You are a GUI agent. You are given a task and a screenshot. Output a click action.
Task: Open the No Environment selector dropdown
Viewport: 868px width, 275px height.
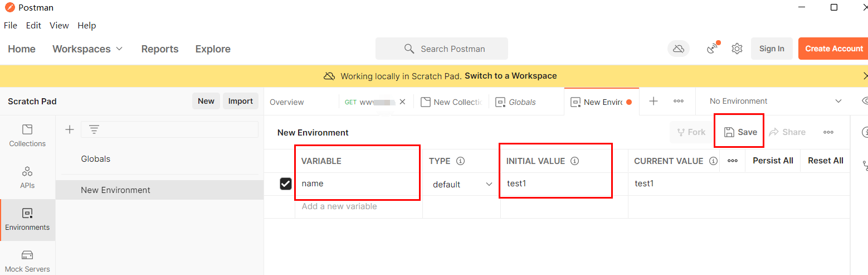point(775,101)
